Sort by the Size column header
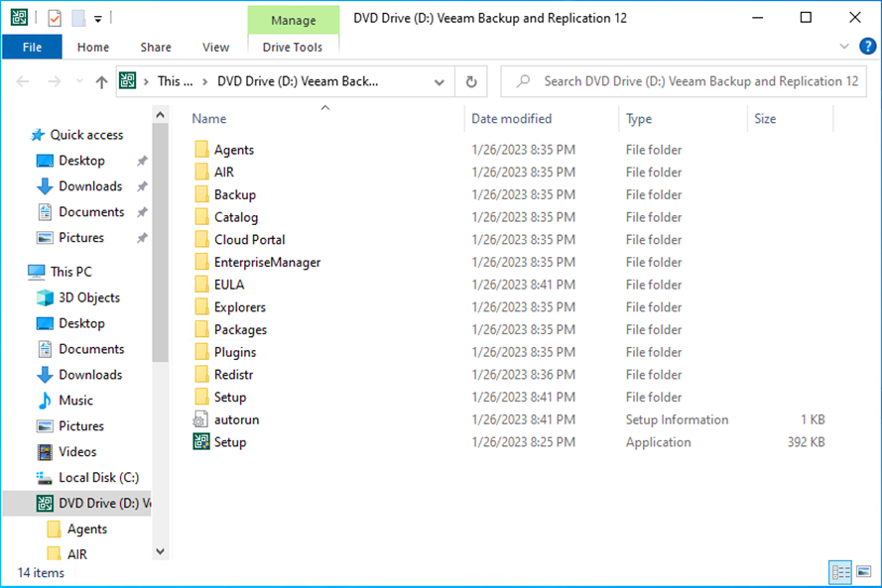The image size is (882, 588). coord(765,119)
